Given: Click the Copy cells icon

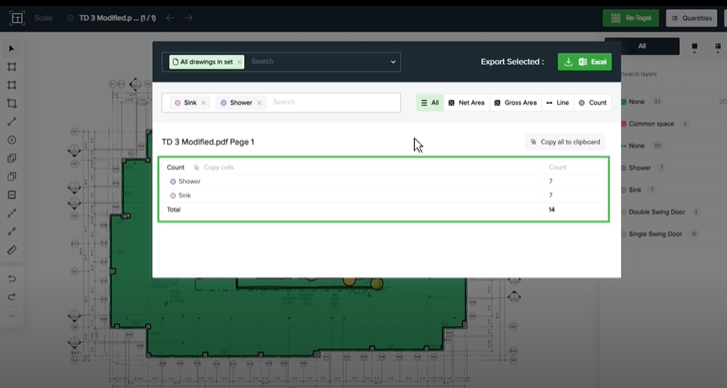Looking at the screenshot, I should click(x=197, y=167).
